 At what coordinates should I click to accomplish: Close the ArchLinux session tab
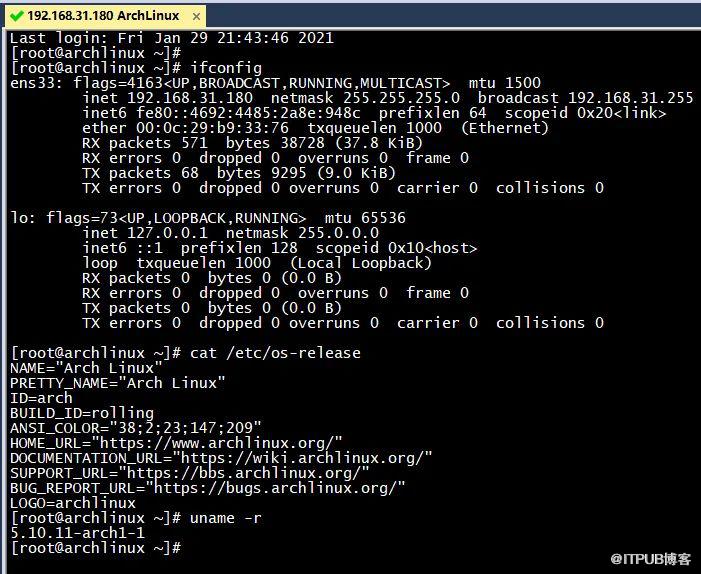[196, 17]
